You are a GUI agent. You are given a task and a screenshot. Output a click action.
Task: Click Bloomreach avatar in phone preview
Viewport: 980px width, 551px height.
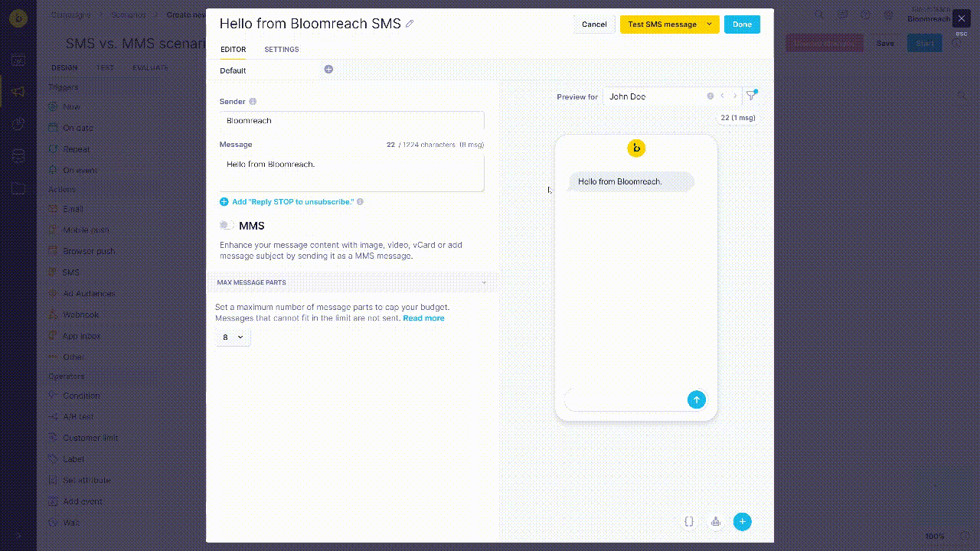pyautogui.click(x=636, y=148)
